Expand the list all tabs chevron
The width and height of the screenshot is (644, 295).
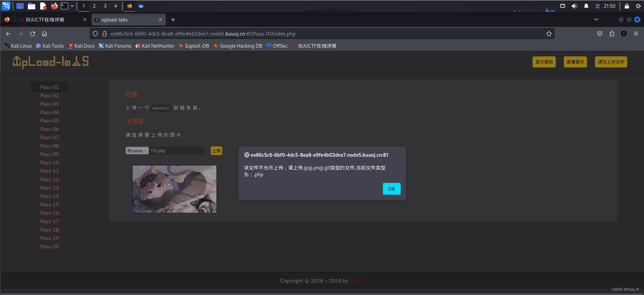tap(596, 19)
